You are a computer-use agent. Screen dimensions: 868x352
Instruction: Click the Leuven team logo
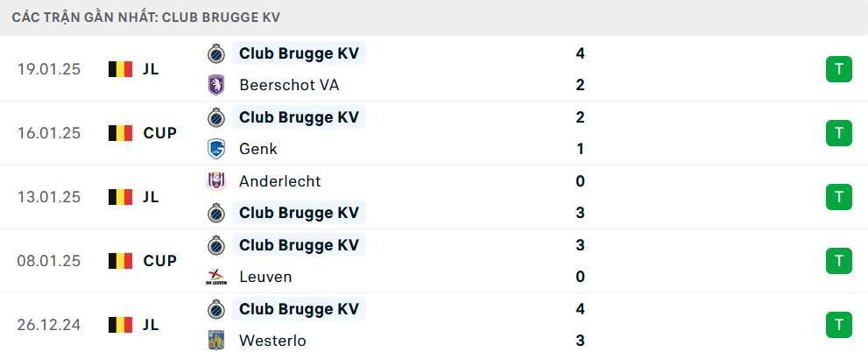[215, 277]
